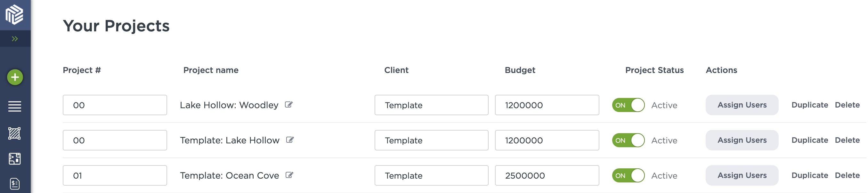
Task: Open the floor plan sidebar icon
Action: tap(15, 159)
